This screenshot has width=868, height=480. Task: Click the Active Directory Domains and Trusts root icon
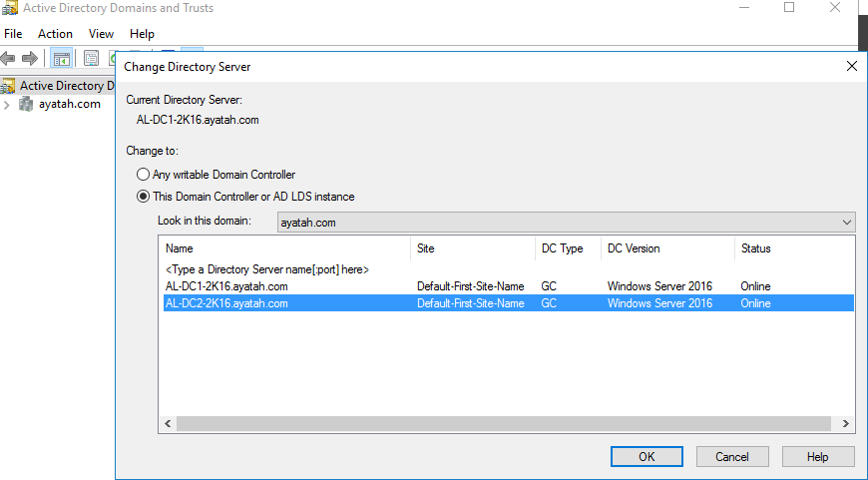click(9, 86)
